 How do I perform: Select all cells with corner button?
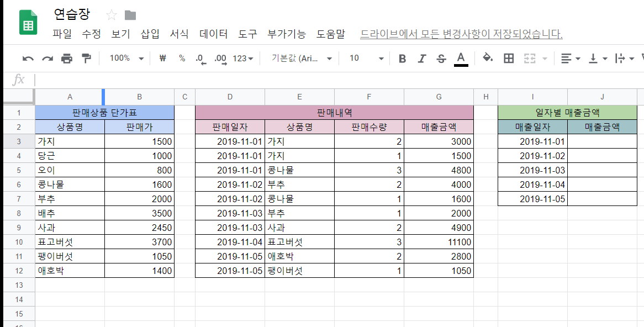[x=19, y=97]
